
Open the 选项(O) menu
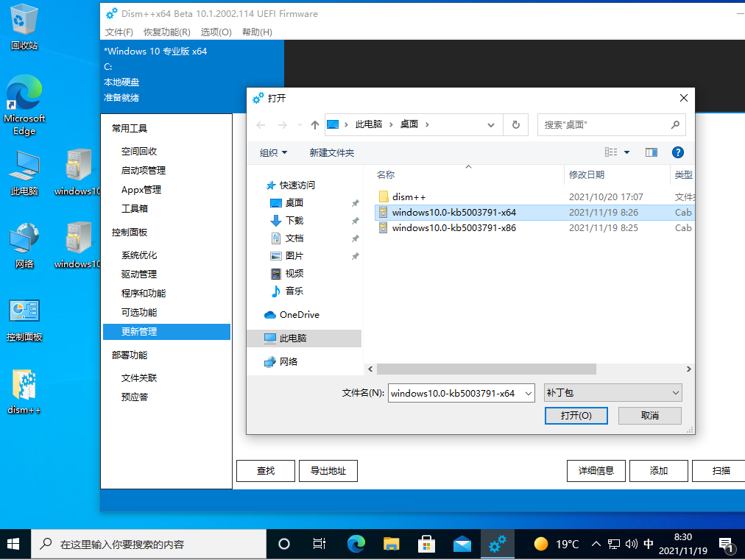216,32
